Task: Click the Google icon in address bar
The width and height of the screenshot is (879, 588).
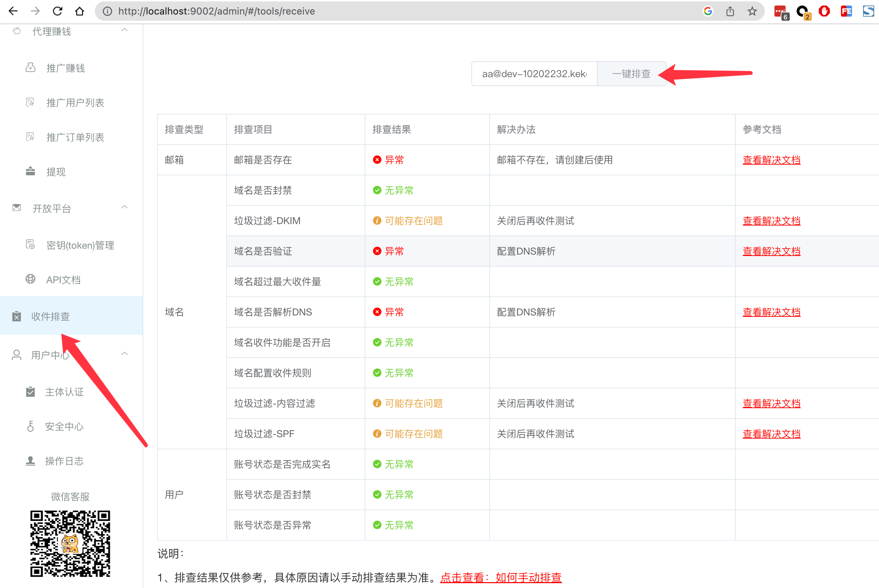Action: click(708, 11)
